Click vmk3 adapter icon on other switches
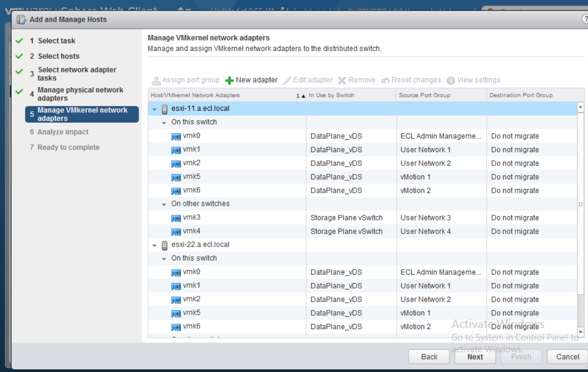 tap(176, 218)
